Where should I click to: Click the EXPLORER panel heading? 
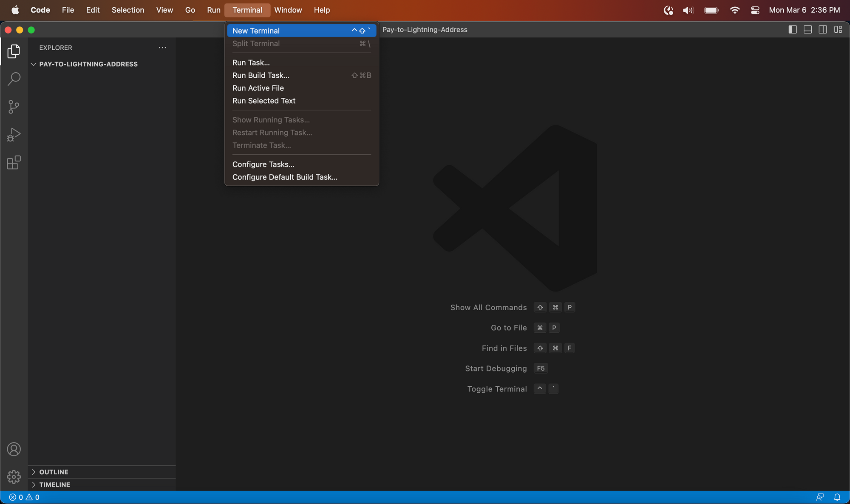[x=56, y=48]
